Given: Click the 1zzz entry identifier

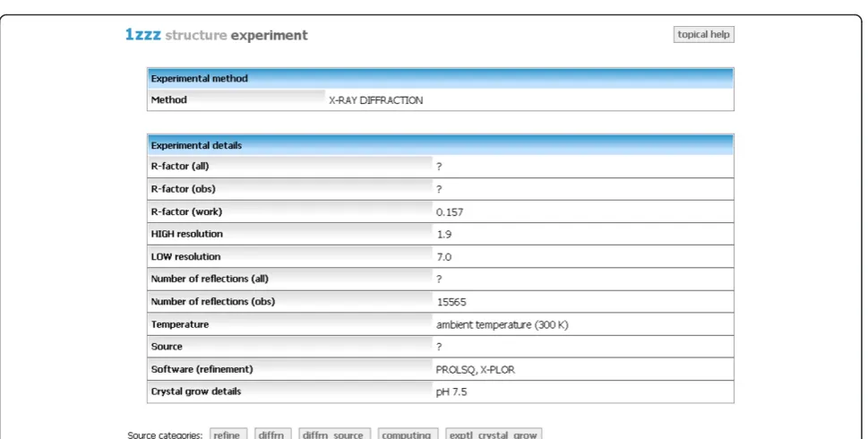Looking at the screenshot, I should pyautogui.click(x=142, y=35).
